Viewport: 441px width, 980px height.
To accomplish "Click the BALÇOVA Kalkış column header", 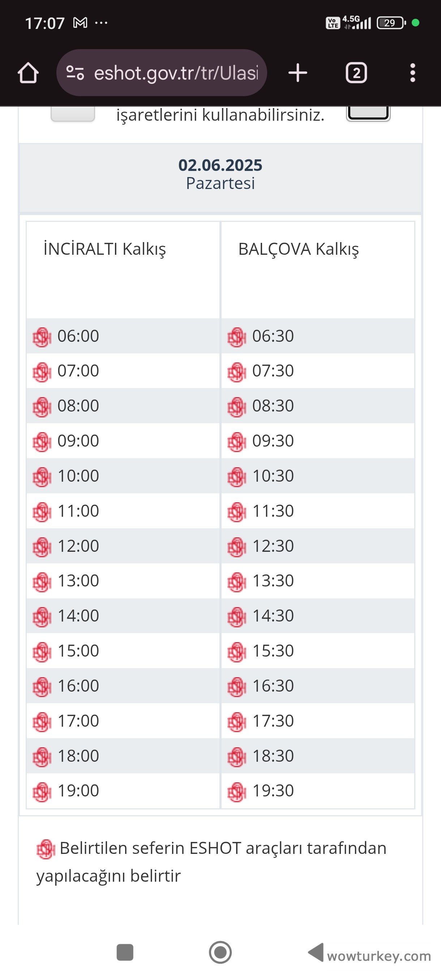I will [298, 249].
